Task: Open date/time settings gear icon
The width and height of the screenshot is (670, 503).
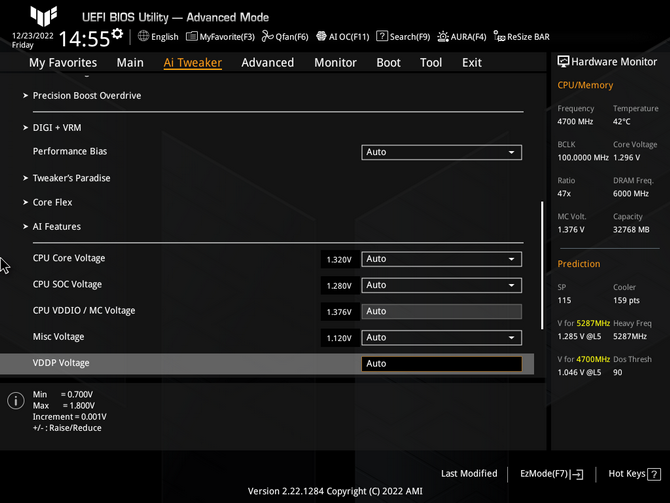Action: 117,34
